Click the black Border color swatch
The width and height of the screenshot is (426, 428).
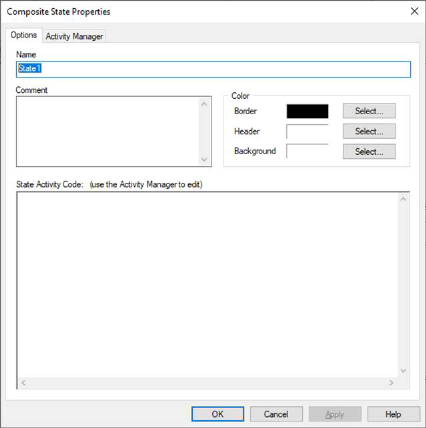pos(307,111)
